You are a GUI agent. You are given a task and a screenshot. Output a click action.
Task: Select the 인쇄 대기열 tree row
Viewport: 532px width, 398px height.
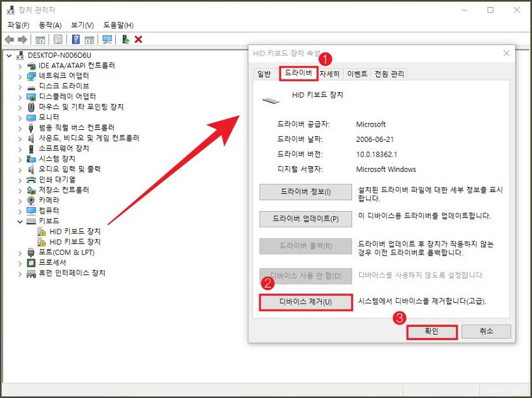(x=57, y=179)
